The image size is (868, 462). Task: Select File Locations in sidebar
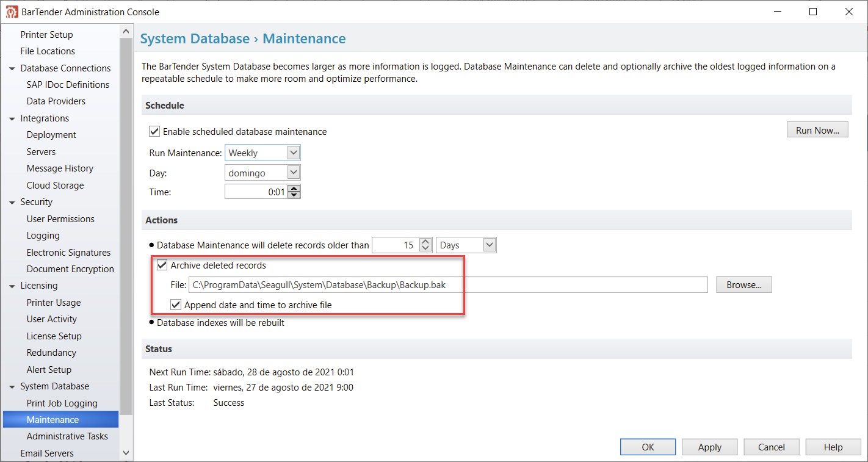(48, 51)
